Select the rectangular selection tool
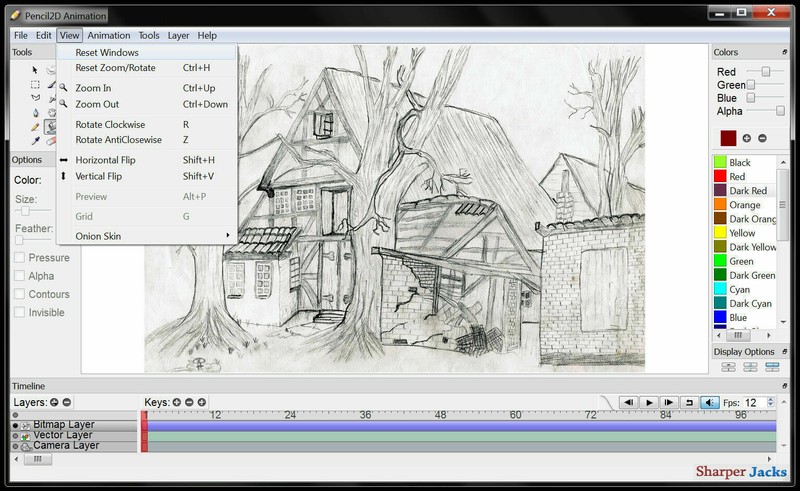Image resolution: width=800 pixels, height=491 pixels. point(35,84)
